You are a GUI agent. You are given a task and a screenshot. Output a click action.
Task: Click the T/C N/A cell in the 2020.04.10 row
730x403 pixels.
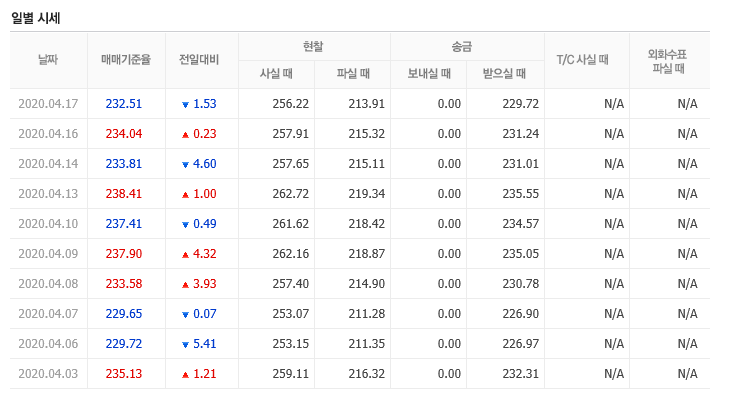(x=614, y=224)
